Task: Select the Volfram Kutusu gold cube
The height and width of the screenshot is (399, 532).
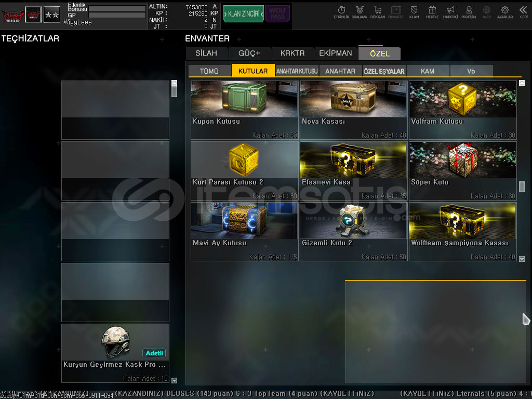Action: 463,110
